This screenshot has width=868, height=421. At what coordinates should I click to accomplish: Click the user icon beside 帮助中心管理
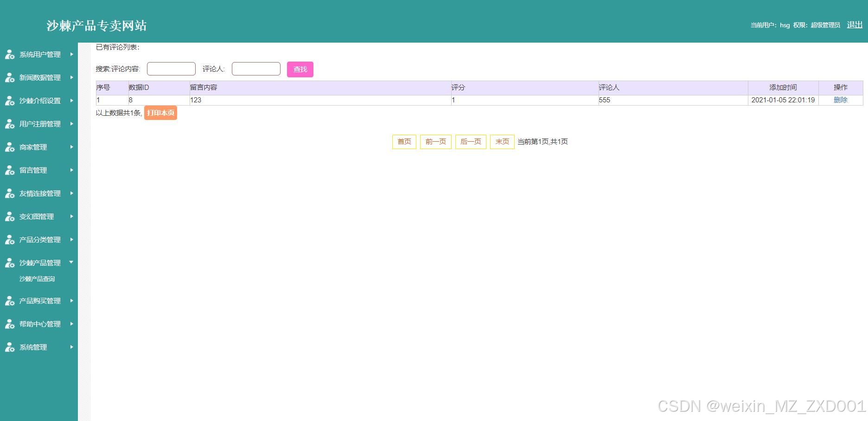click(10, 324)
